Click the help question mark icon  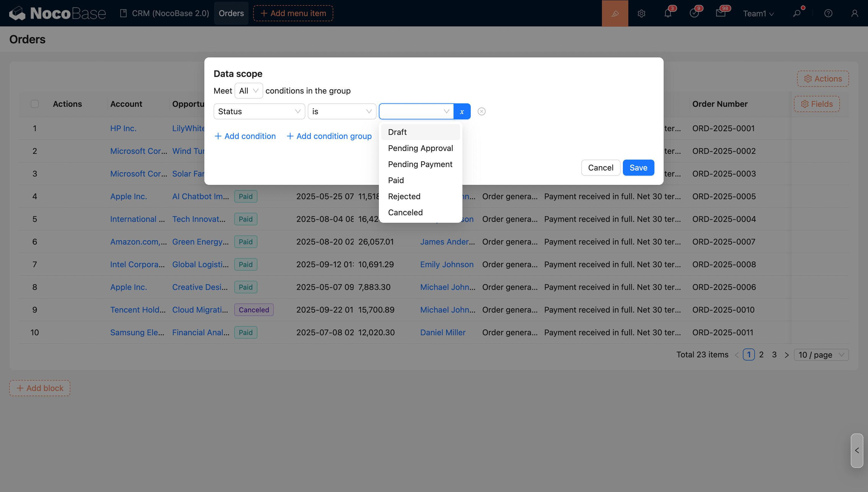click(828, 13)
